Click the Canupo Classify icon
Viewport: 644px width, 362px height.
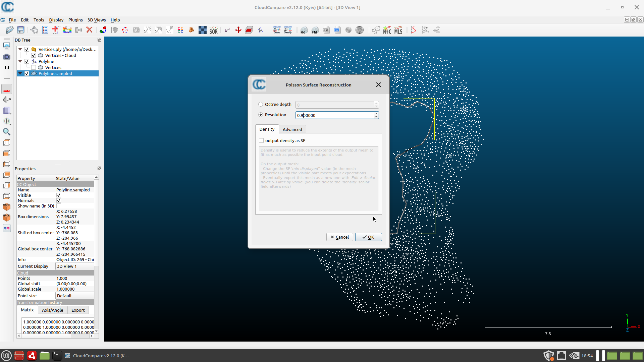[288, 30]
